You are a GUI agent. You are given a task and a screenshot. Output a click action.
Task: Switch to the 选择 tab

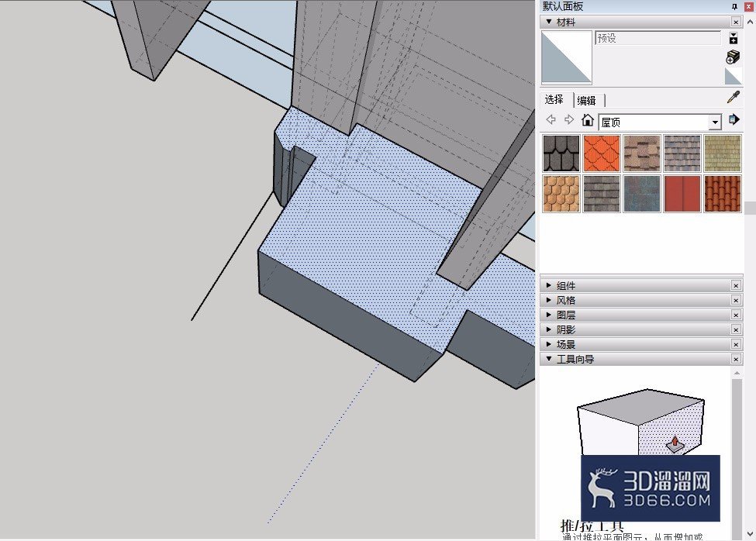554,99
